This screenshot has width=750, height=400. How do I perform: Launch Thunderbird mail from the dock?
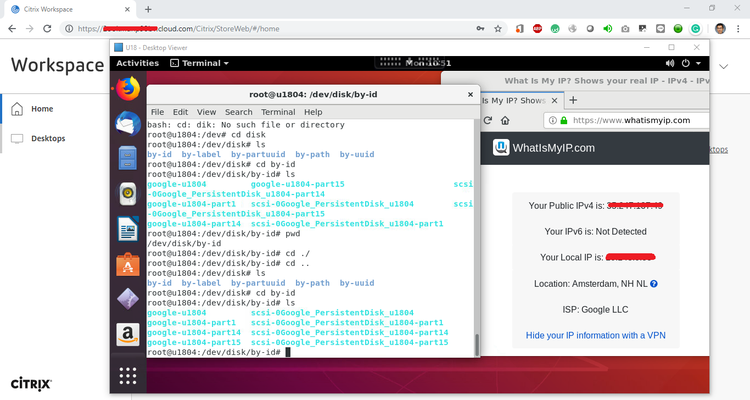coord(128,124)
